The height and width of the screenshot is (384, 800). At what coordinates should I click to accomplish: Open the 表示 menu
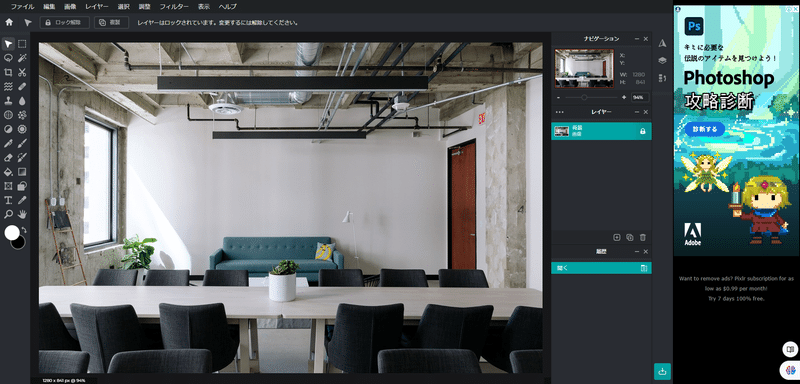coord(204,7)
